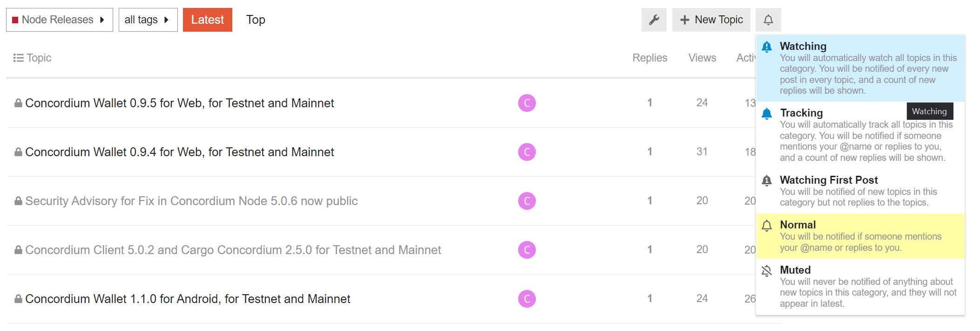Set notification level to Normal

(860, 236)
